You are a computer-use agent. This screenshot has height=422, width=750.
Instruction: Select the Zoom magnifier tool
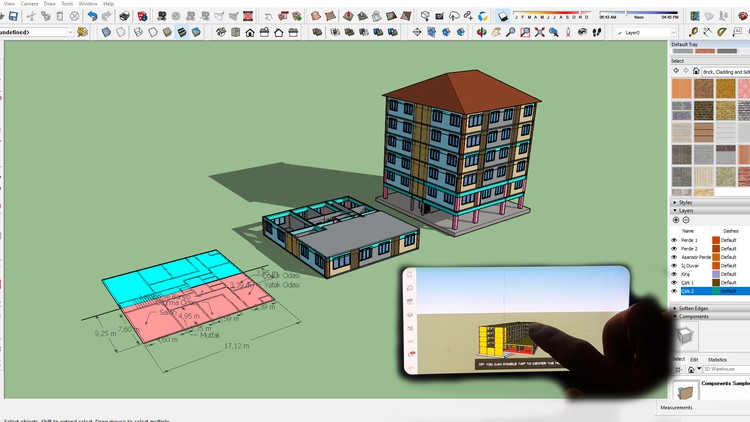pos(510,33)
